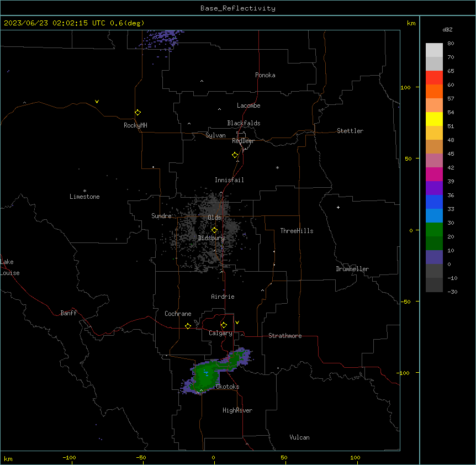Click the yellow diamond marker above RockyMH
476x465 pixels.
tap(138, 113)
